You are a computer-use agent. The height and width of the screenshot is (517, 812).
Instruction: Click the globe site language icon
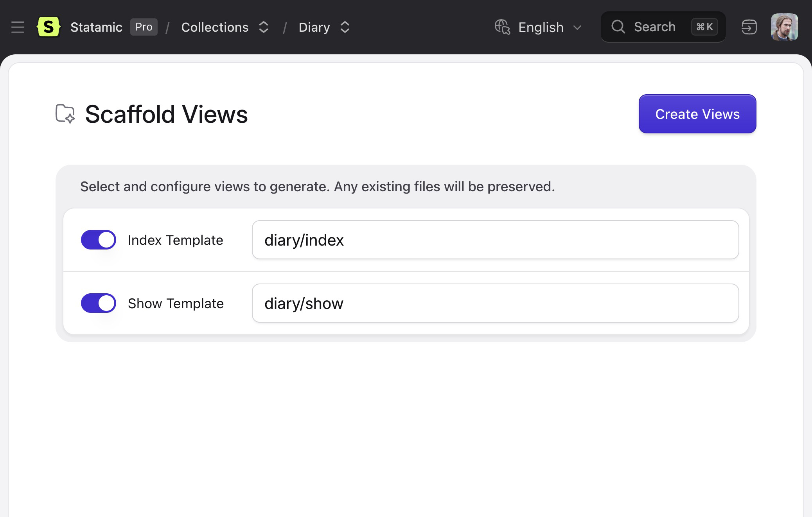[x=502, y=27]
